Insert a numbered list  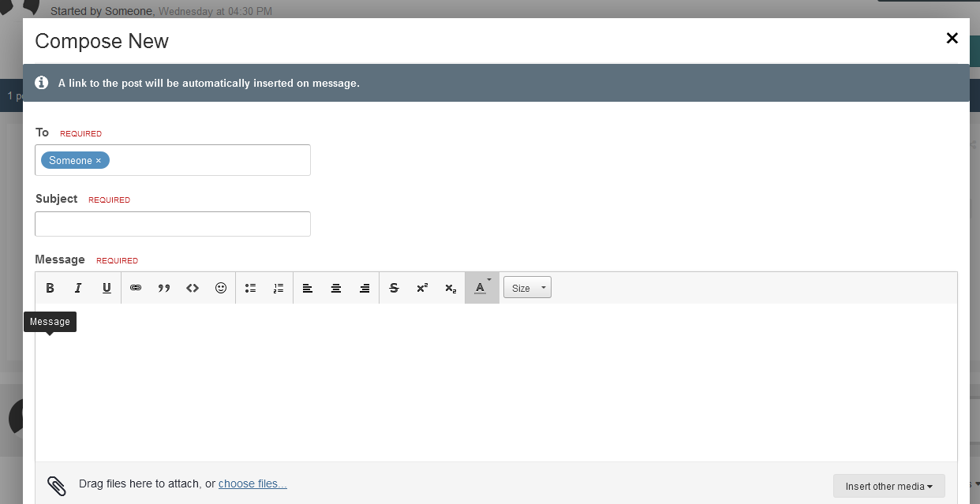(279, 288)
